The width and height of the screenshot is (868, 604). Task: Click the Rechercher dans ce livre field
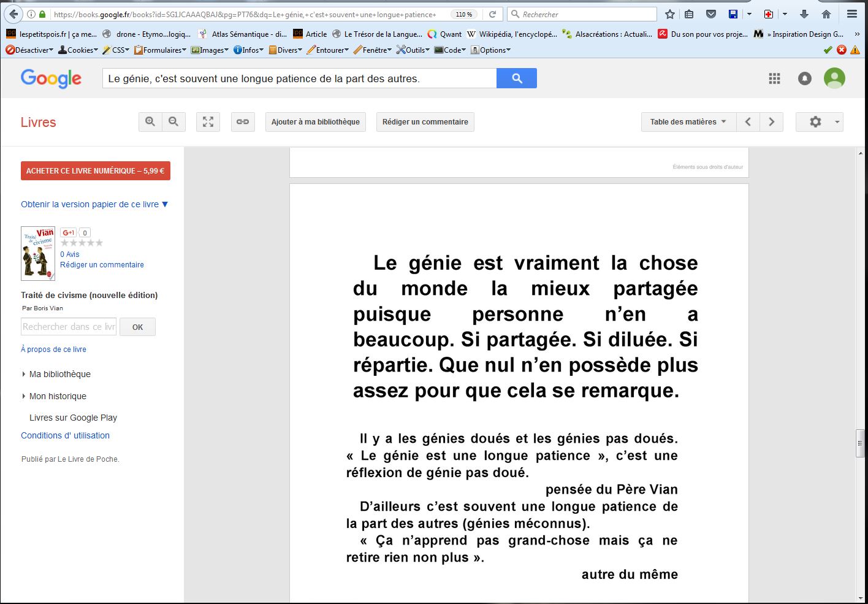click(69, 327)
